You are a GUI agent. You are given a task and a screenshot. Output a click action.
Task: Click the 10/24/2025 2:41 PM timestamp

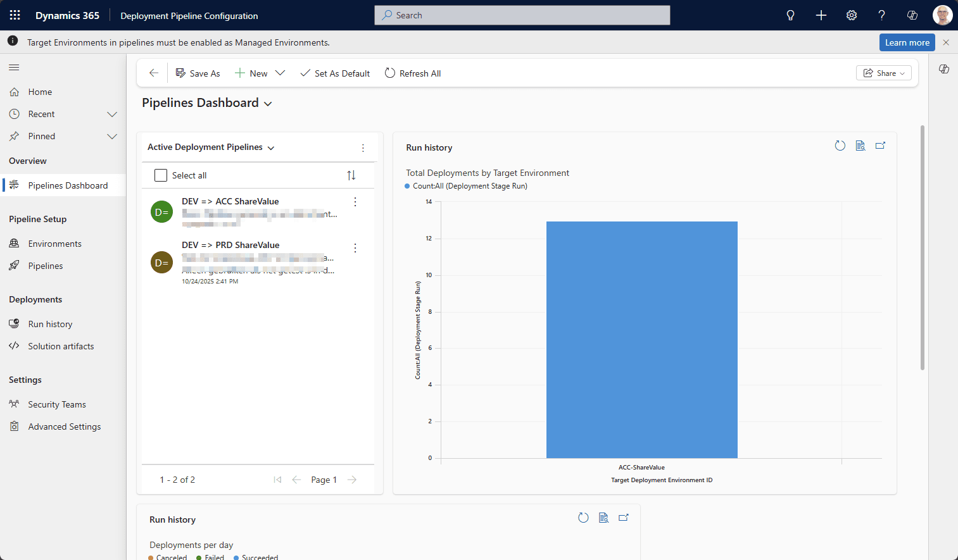coord(210,282)
